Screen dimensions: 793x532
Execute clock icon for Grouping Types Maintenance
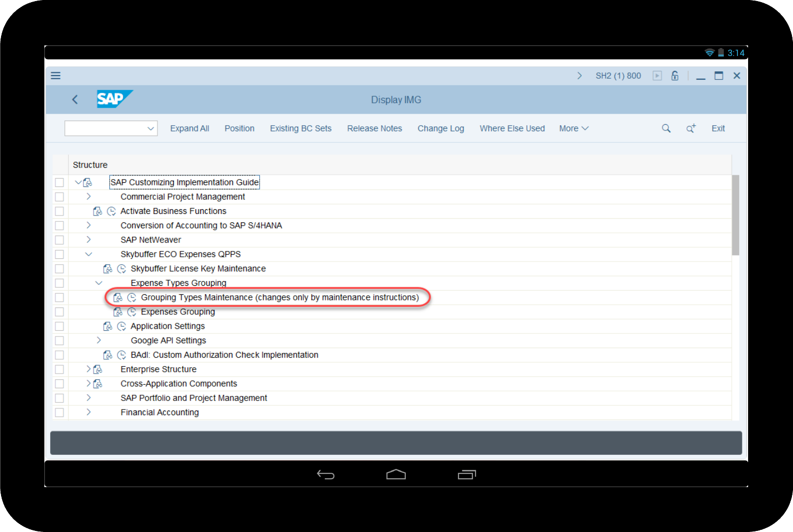tap(132, 297)
